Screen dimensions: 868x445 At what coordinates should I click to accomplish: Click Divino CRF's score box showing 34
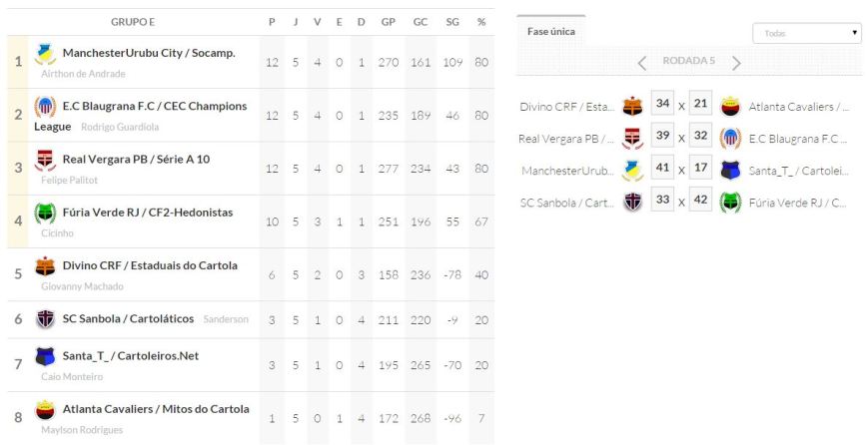pyautogui.click(x=661, y=106)
